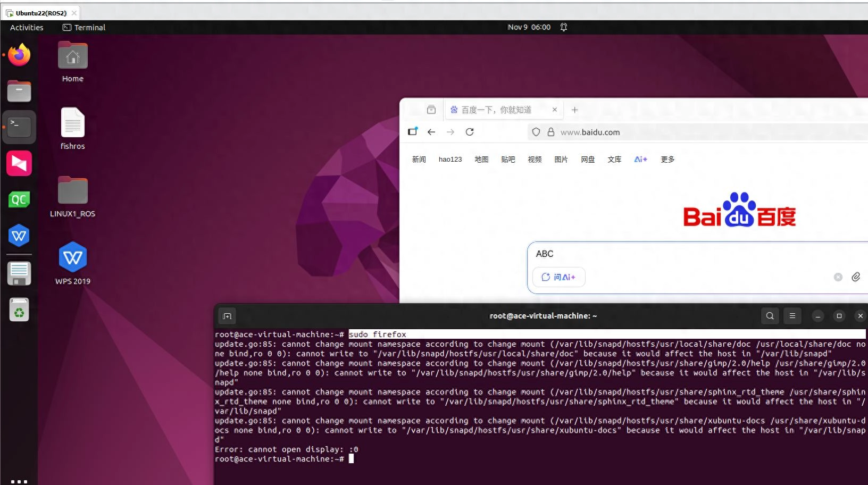Launch WPS 2019 from the desktop

coord(72,258)
